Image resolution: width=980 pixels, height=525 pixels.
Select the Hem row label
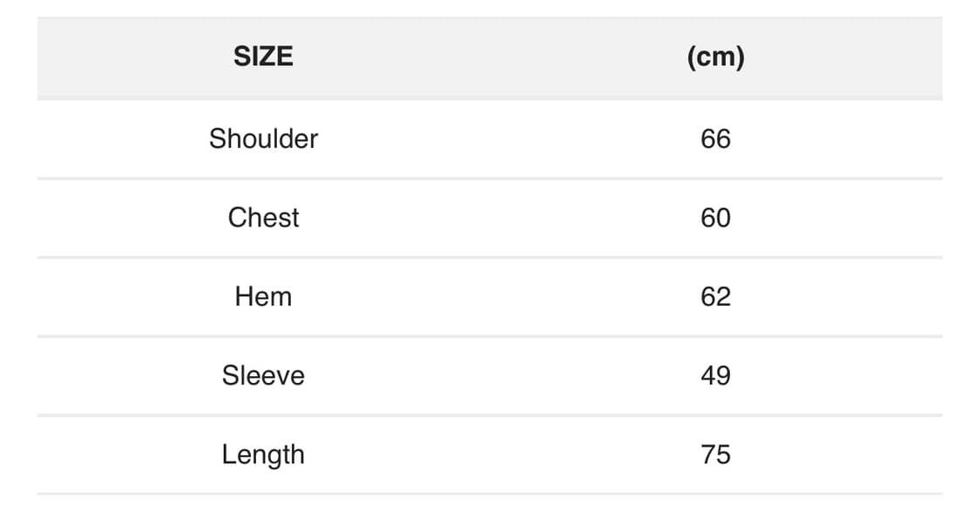263,297
